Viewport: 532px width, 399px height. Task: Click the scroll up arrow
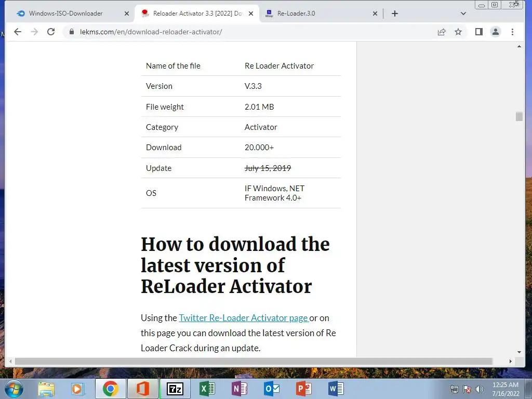point(519,46)
